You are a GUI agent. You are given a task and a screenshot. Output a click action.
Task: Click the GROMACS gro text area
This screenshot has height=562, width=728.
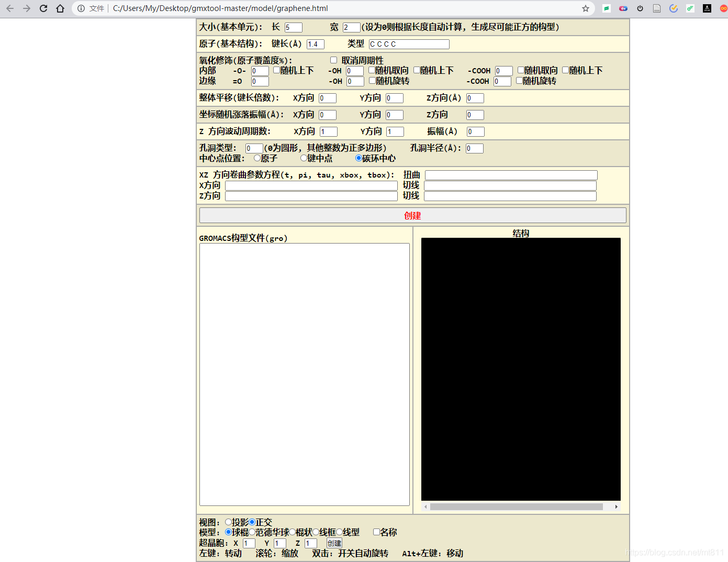[x=305, y=374]
